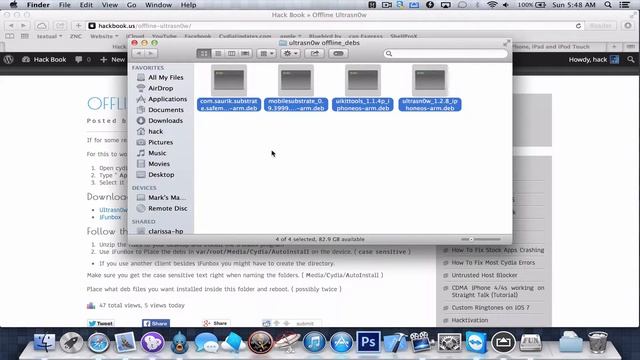Open How To Fix Most Cydia Errors
This screenshot has height=360, width=640.
[x=493, y=262]
